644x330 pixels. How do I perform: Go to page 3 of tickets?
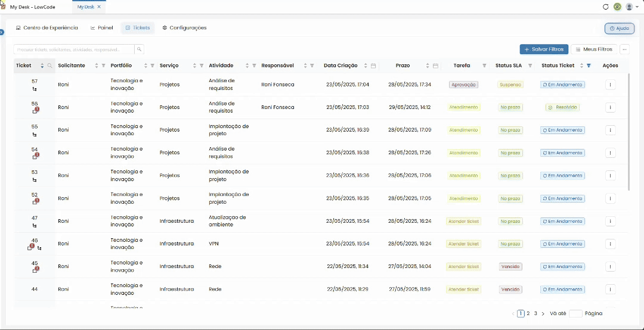(x=535, y=313)
